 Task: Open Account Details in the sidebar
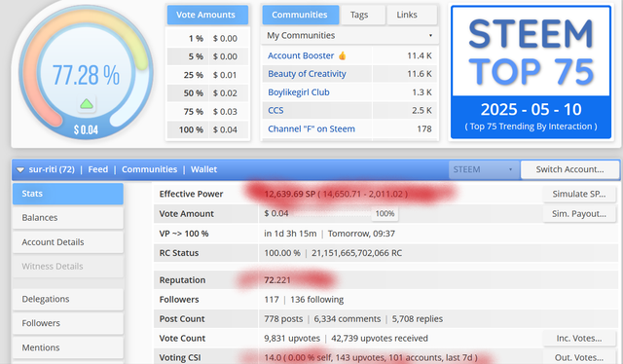[x=68, y=242]
